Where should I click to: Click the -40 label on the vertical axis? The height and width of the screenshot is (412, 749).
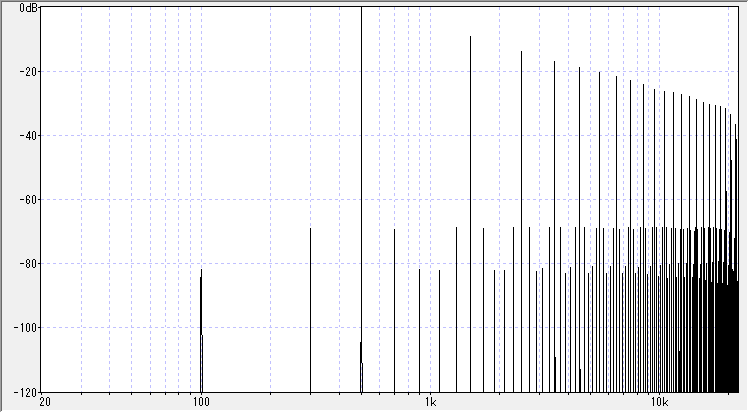(28, 136)
